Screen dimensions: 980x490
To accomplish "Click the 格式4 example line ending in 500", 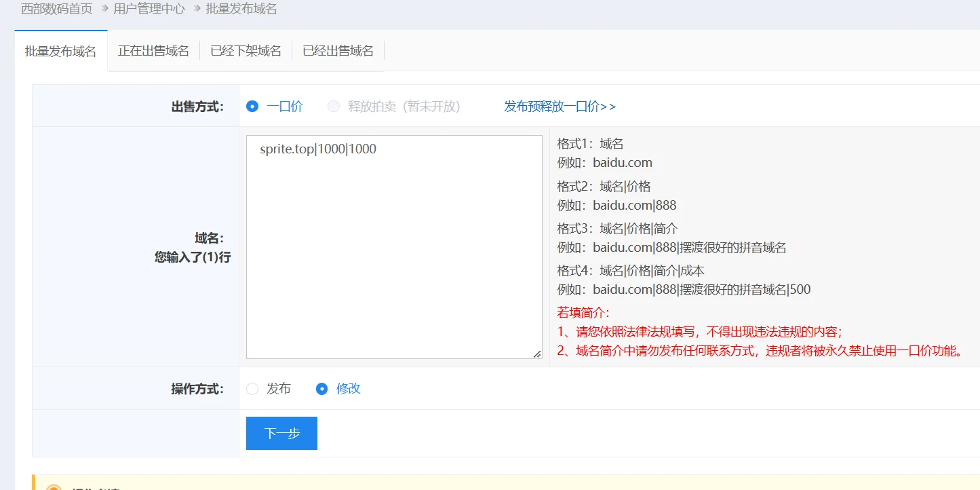I will click(x=684, y=290).
